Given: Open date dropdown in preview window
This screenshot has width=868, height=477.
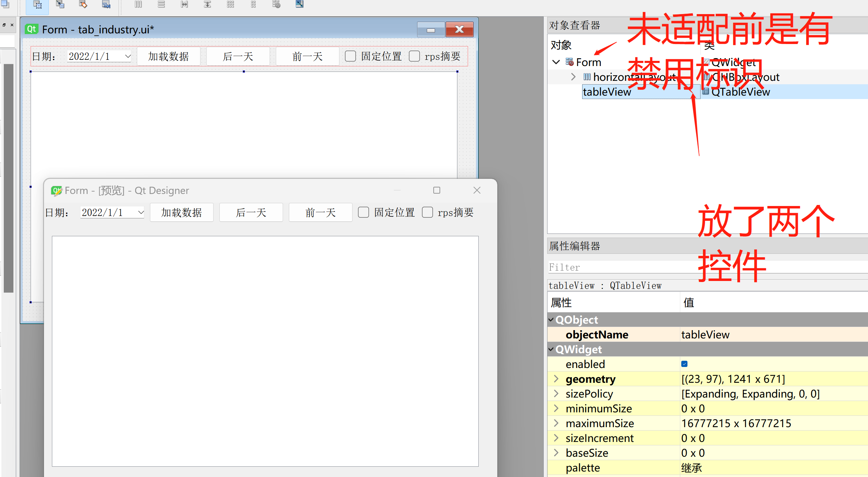Looking at the screenshot, I should point(141,212).
